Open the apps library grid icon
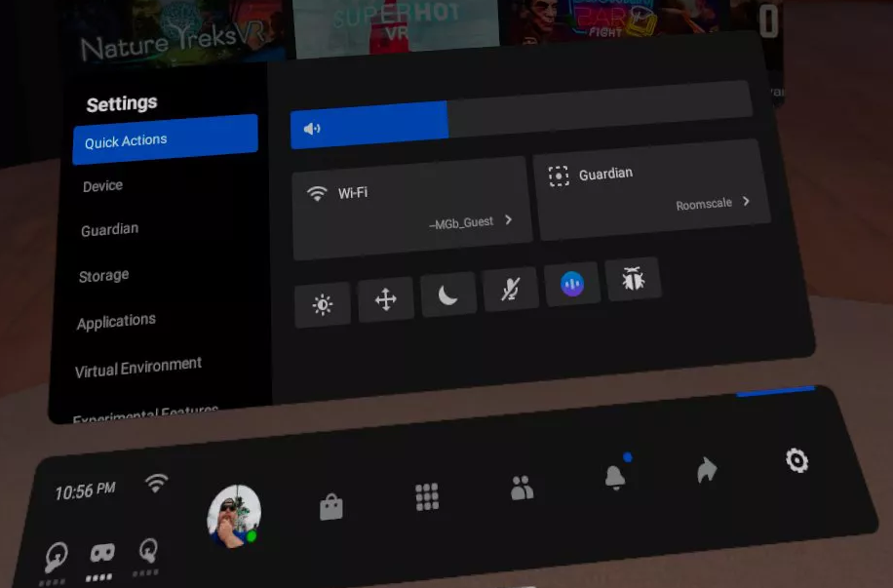This screenshot has width=893, height=588. (x=427, y=497)
